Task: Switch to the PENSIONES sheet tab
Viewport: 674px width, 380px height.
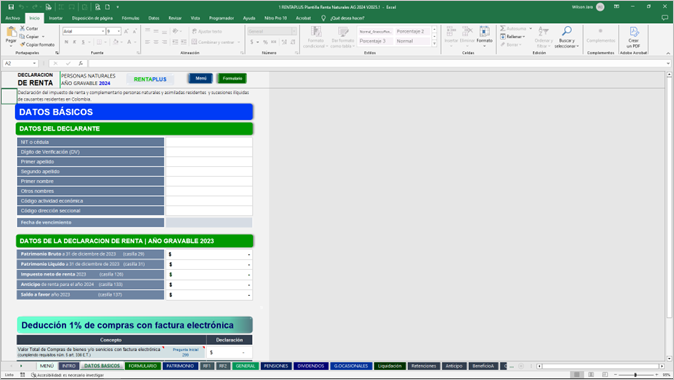Action: tap(276, 366)
